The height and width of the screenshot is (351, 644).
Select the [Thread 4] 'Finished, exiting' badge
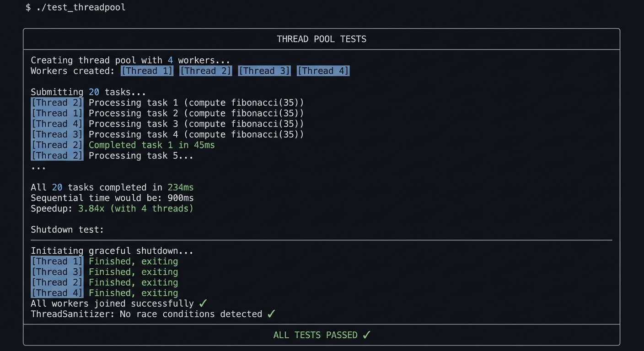pyautogui.click(x=57, y=293)
